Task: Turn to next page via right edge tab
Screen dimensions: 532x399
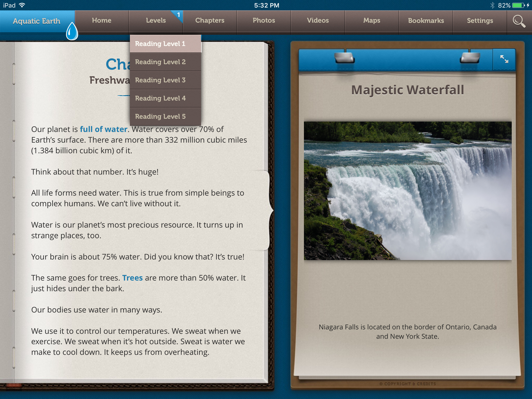Action: click(x=268, y=210)
